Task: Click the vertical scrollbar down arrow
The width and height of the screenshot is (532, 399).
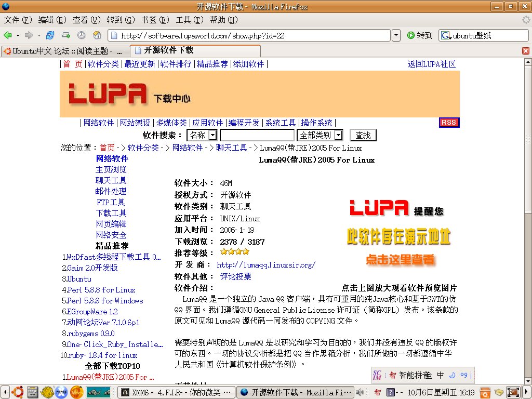Action: point(528,381)
